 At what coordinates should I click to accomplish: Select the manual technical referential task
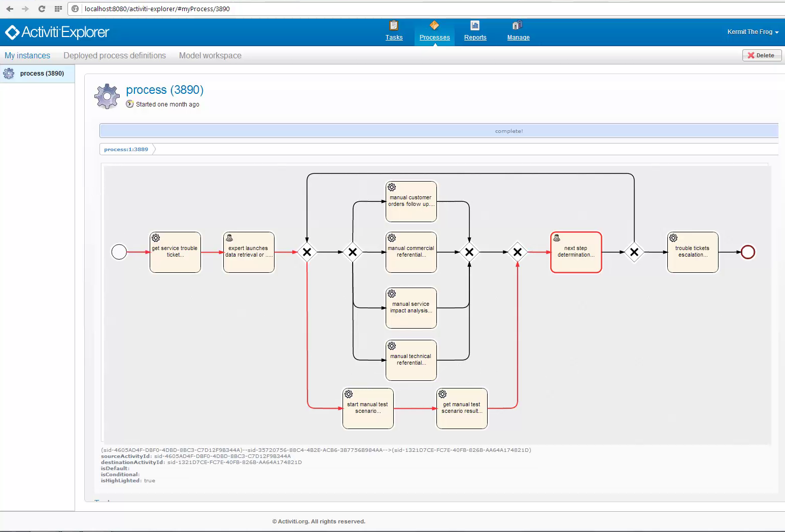(411, 360)
